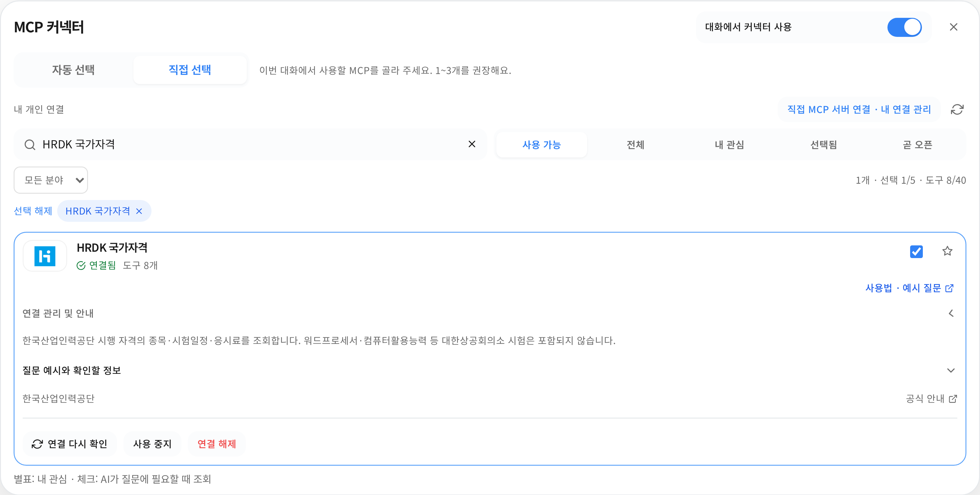Click the red 연결 해제 button

point(217,444)
